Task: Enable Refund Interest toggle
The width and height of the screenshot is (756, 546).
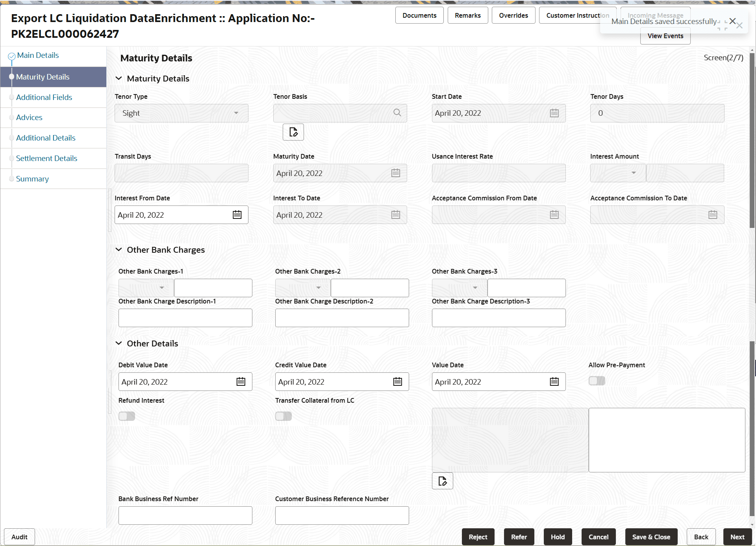Action: point(127,416)
